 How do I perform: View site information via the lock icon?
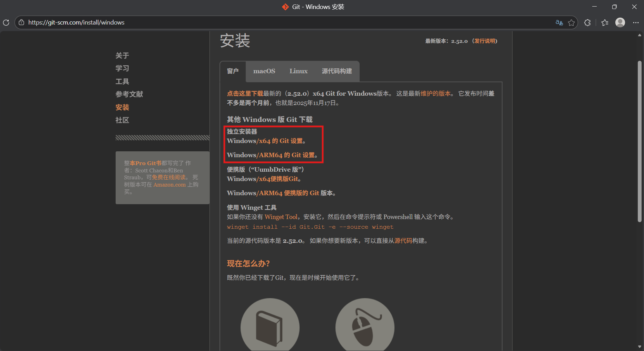coord(21,22)
